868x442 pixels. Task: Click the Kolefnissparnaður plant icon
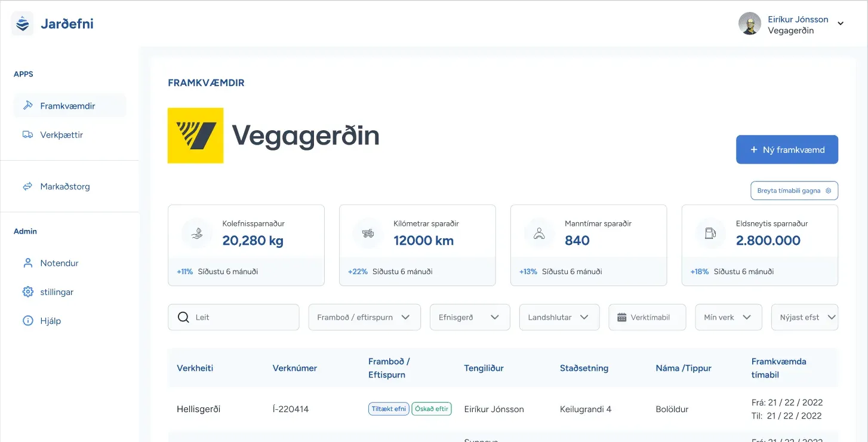(x=197, y=234)
